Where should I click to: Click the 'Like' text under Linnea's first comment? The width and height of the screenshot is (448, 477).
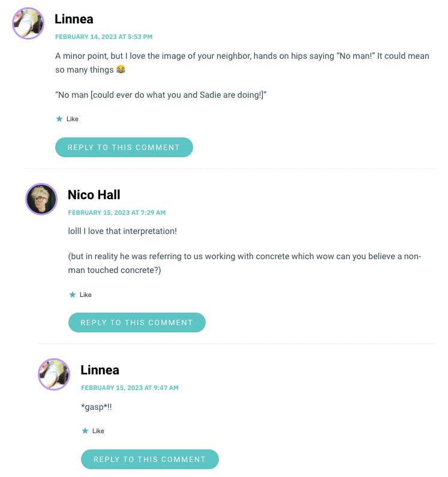[73, 119]
